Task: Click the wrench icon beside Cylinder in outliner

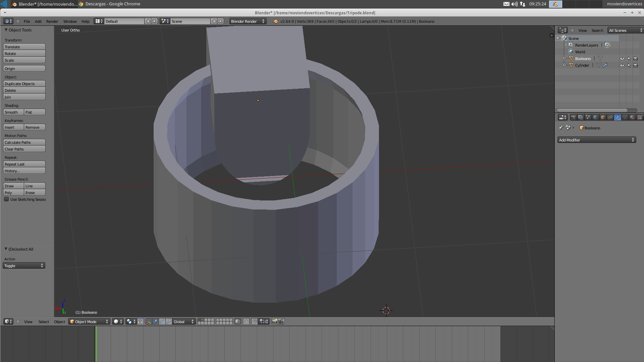Action: (x=605, y=65)
